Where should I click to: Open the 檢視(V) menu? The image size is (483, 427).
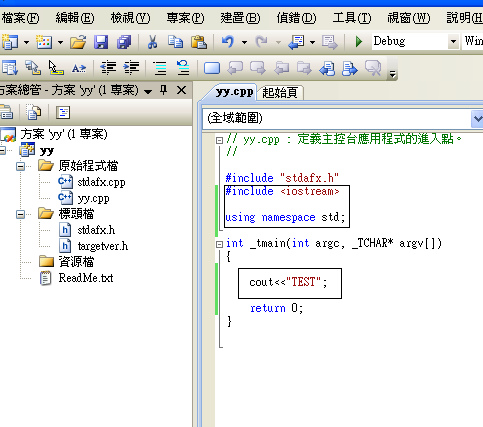click(x=130, y=18)
